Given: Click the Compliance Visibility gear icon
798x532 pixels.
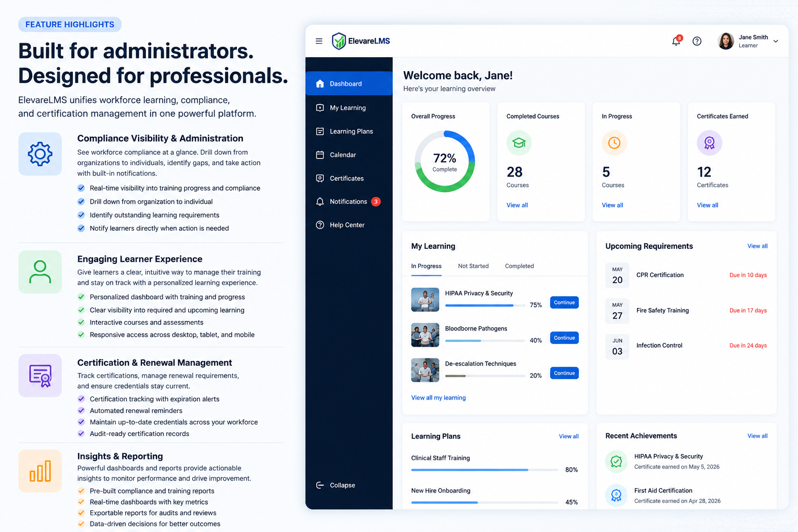Looking at the screenshot, I should click(40, 154).
